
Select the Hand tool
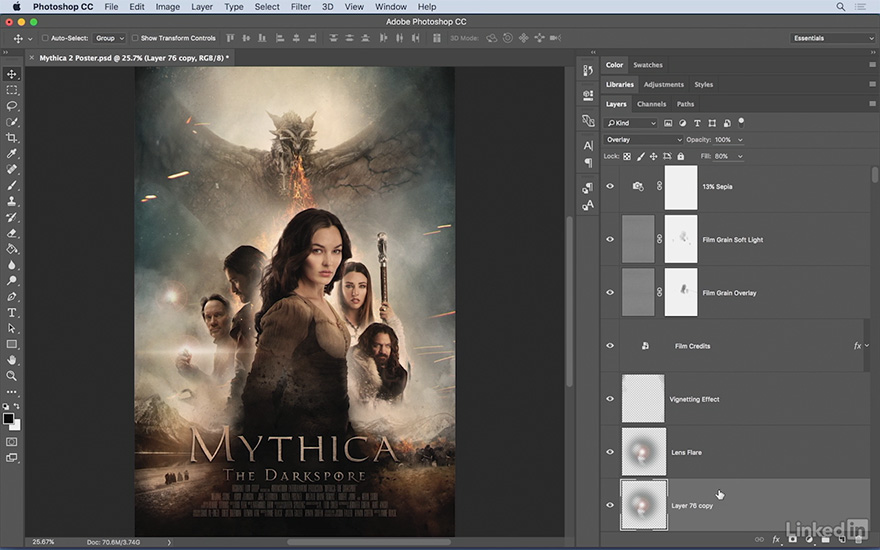(x=11, y=360)
